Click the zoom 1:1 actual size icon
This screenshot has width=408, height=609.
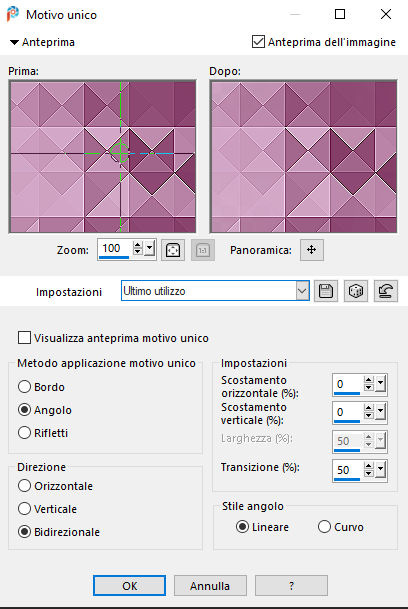203,250
